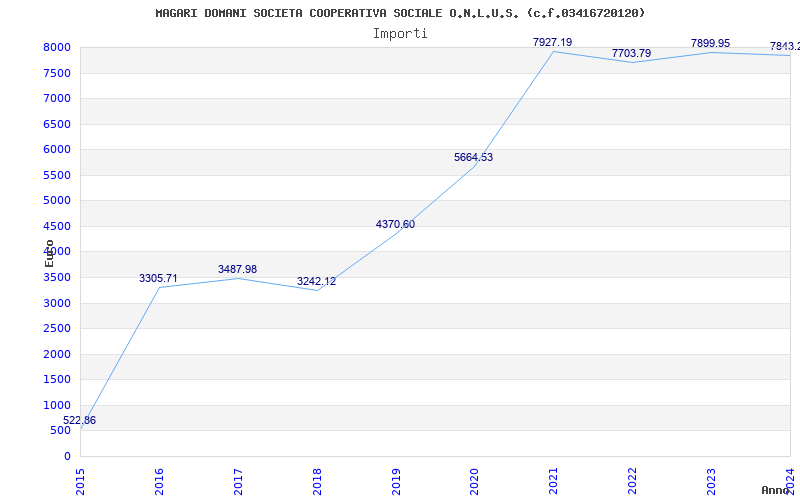Click the x-axis year label 2018
Image resolution: width=800 pixels, height=500 pixels.
click(317, 482)
